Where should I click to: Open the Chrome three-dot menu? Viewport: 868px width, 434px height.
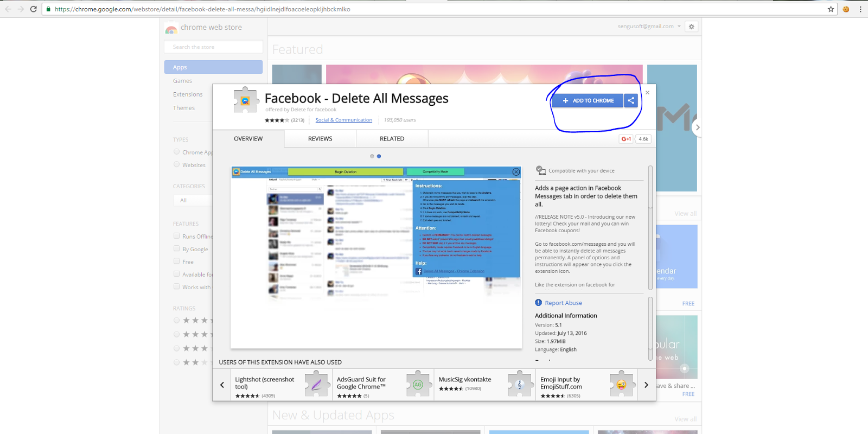click(x=860, y=9)
